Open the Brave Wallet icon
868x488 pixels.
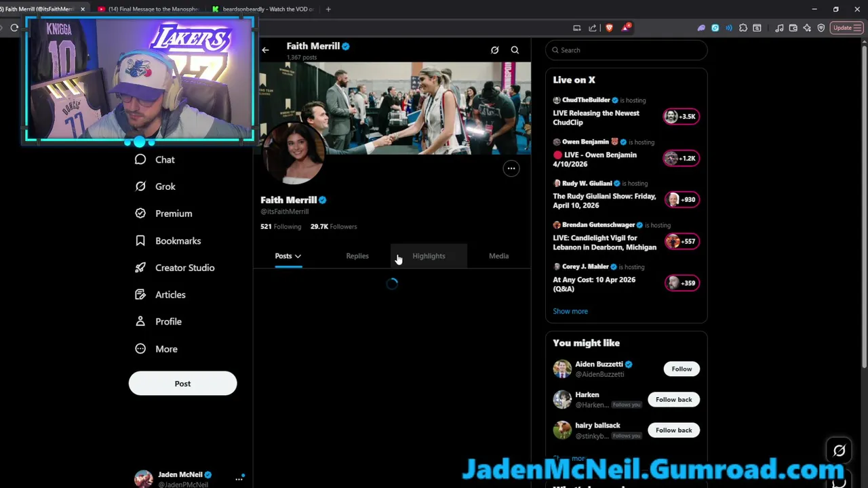pos(793,28)
